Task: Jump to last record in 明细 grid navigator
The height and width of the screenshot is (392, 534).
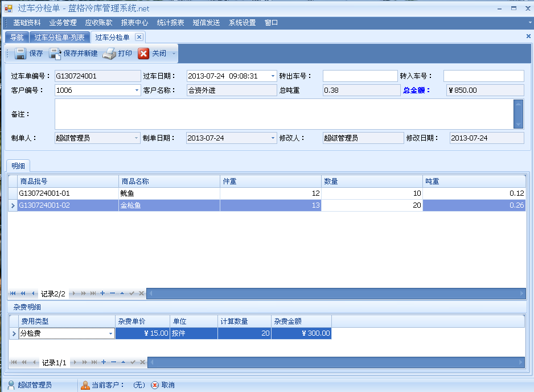Action: click(93, 294)
